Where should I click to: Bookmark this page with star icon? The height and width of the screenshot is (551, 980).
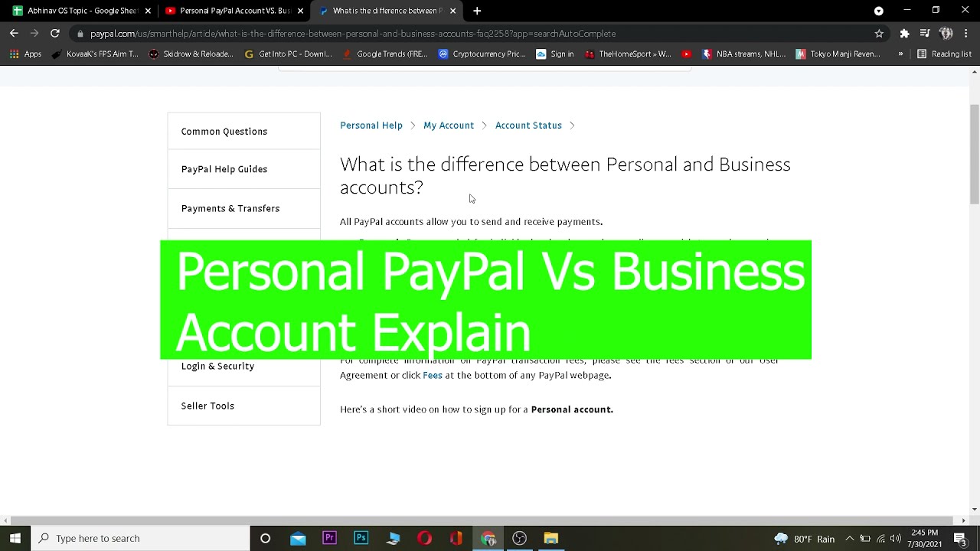pyautogui.click(x=879, y=33)
